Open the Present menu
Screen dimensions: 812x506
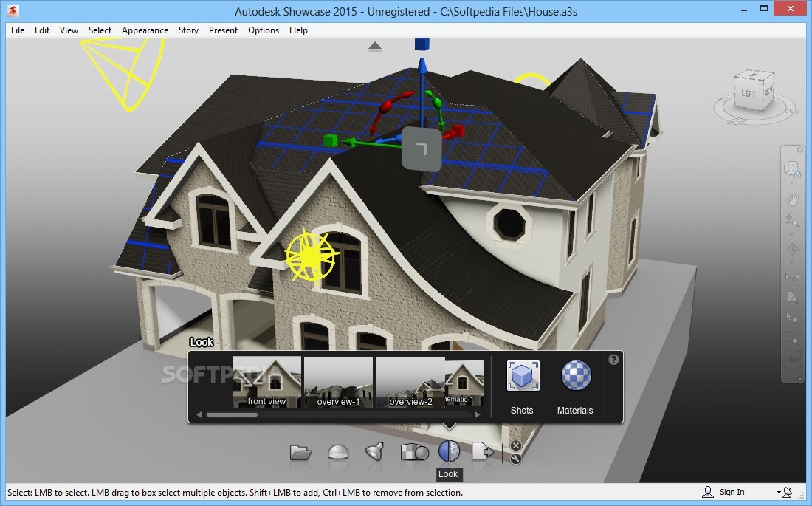coord(223,30)
